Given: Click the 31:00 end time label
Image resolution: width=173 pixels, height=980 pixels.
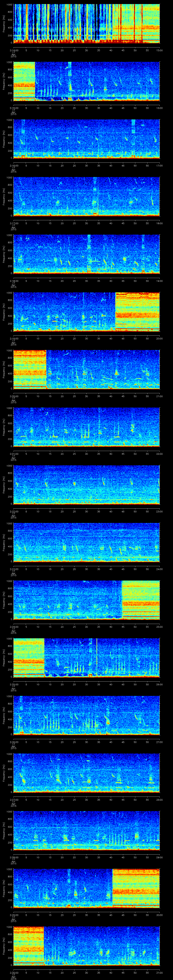Looking at the screenshot, I should click(159, 972).
